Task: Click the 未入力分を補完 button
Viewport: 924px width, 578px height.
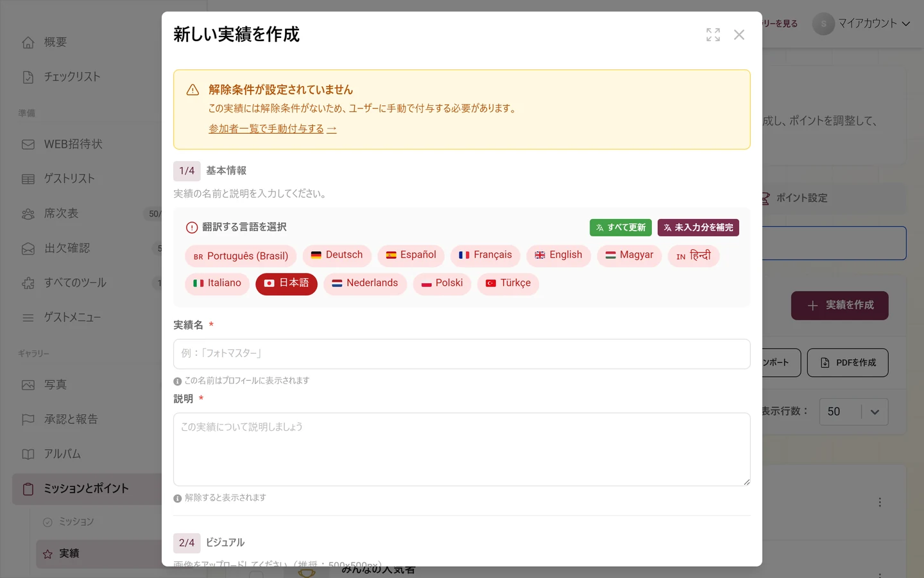Action: [698, 227]
